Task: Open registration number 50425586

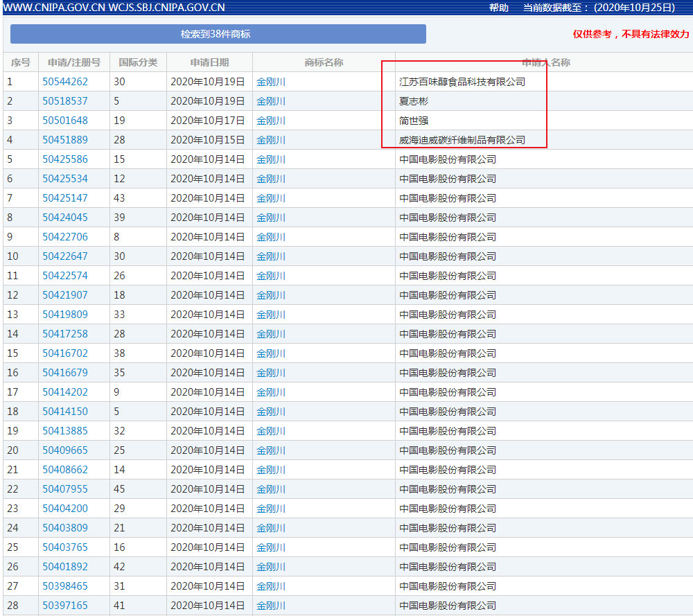Action: click(x=65, y=159)
